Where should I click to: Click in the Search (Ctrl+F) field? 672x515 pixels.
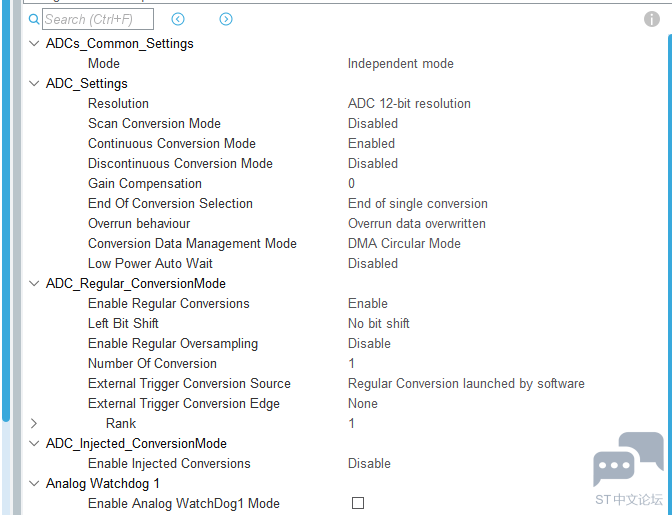[x=98, y=19]
